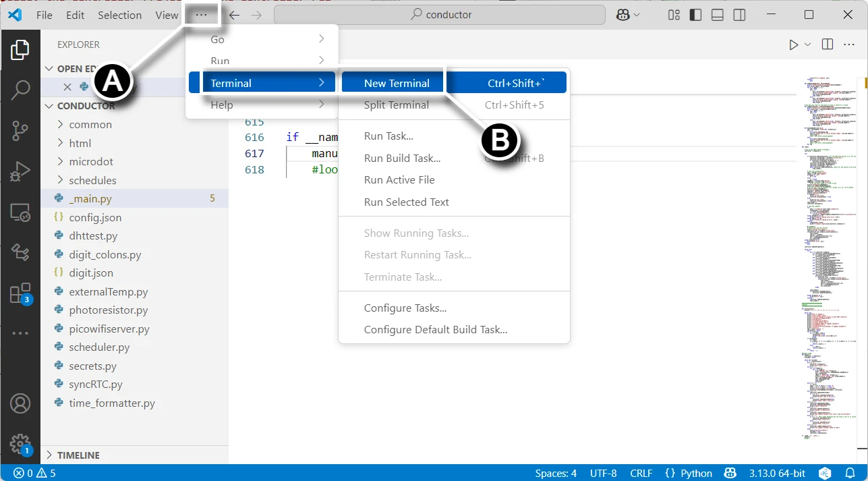Open the View menu
The width and height of the screenshot is (868, 481).
167,15
